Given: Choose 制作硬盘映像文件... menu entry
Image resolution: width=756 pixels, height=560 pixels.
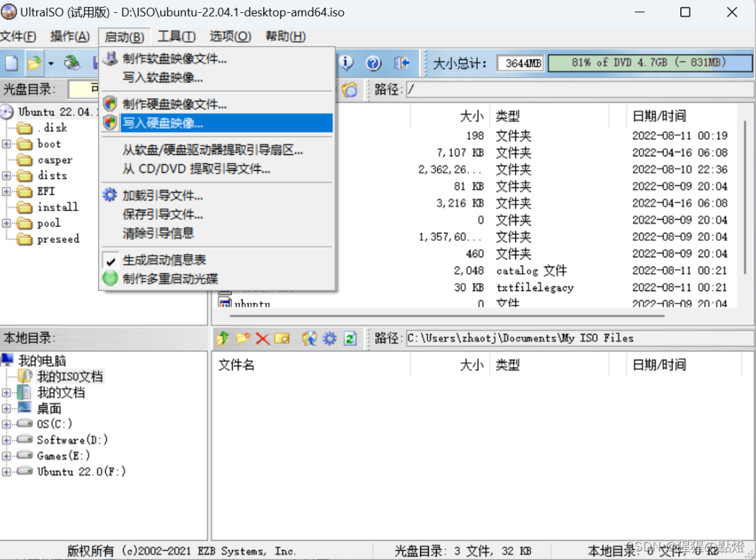Looking at the screenshot, I should click(x=217, y=105).
